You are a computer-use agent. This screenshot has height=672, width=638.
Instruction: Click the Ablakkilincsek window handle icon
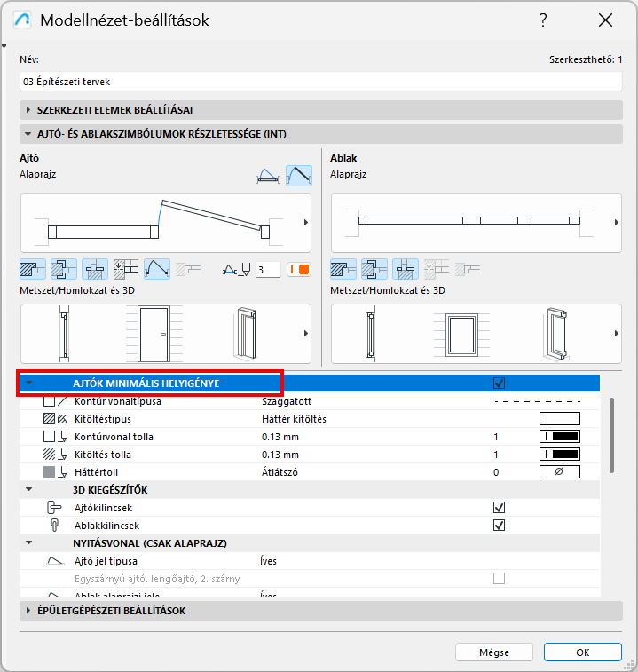click(54, 525)
